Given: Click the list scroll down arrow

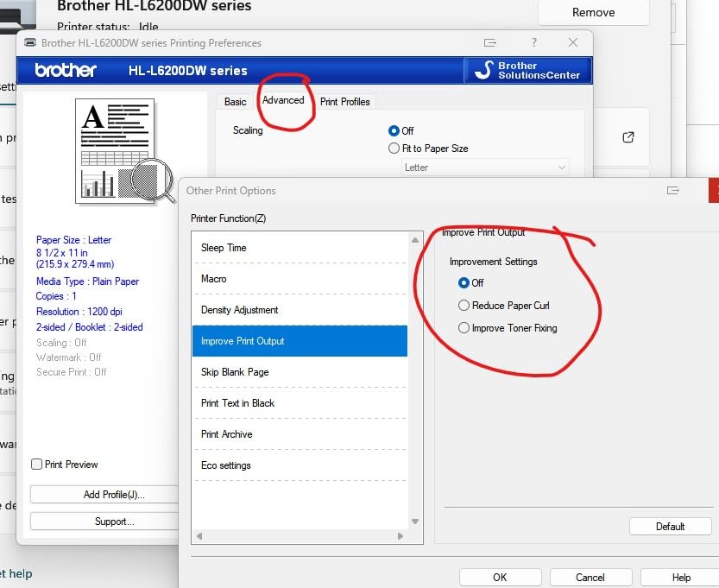Looking at the screenshot, I should pyautogui.click(x=415, y=522).
